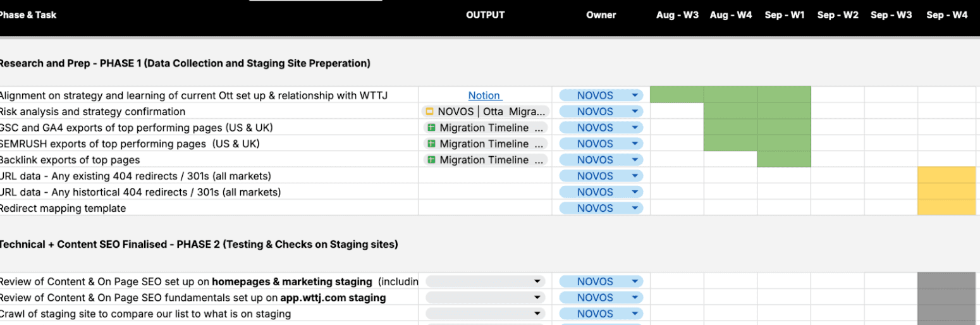
Task: Open the Owner dropdown for the app.wttj.com staging row
Action: coord(601,298)
